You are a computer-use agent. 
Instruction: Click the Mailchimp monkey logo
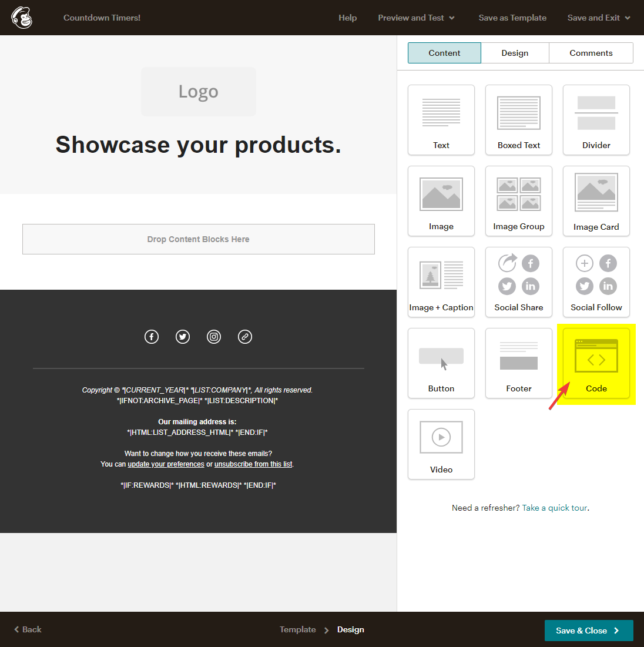point(22,18)
